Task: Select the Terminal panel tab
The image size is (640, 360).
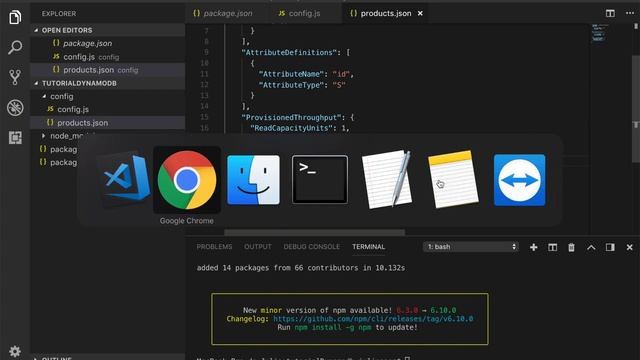Action: (369, 247)
